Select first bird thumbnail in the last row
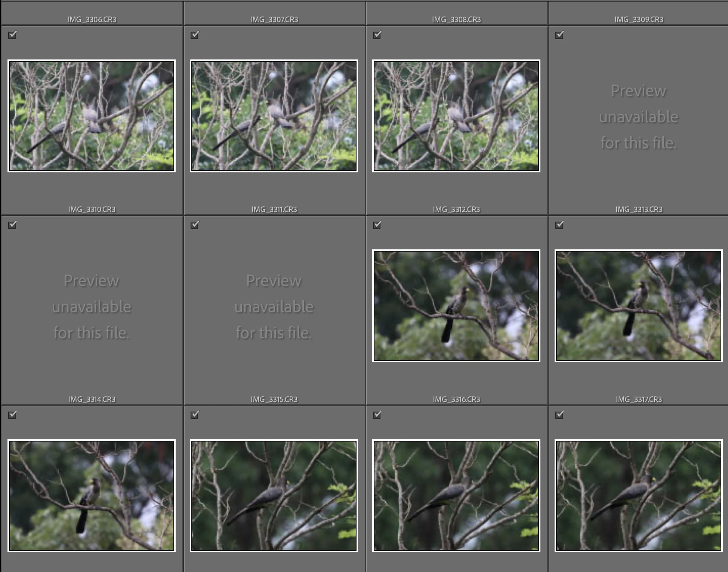Viewport: 728px width, 572px height. (92, 496)
